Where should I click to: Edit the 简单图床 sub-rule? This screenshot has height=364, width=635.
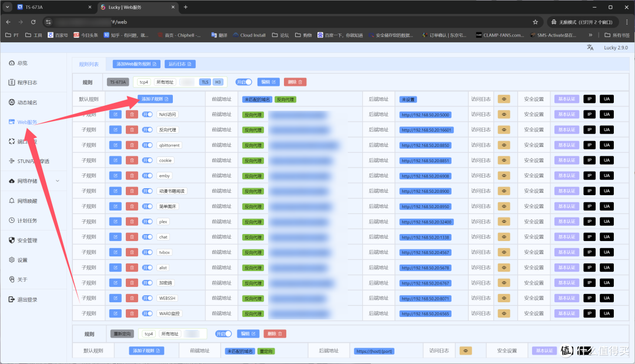click(x=115, y=206)
